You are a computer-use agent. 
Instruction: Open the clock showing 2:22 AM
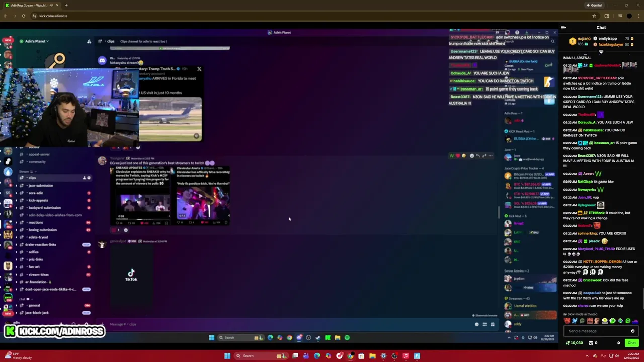(632, 356)
